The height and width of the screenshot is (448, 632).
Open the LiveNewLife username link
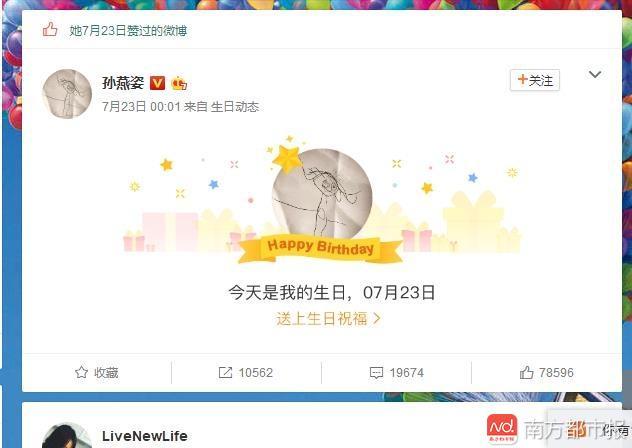coord(144,436)
